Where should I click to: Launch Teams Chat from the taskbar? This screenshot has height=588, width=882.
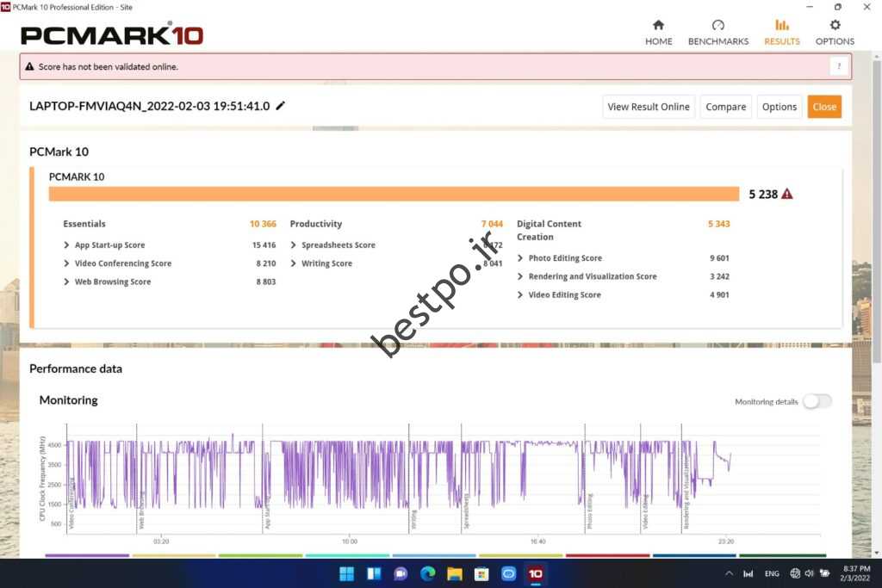401,573
